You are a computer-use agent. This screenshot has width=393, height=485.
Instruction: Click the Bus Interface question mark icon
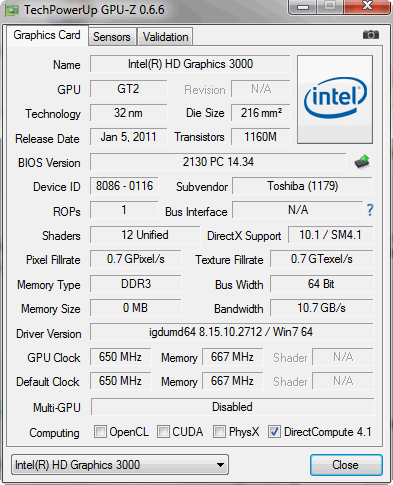point(370,210)
